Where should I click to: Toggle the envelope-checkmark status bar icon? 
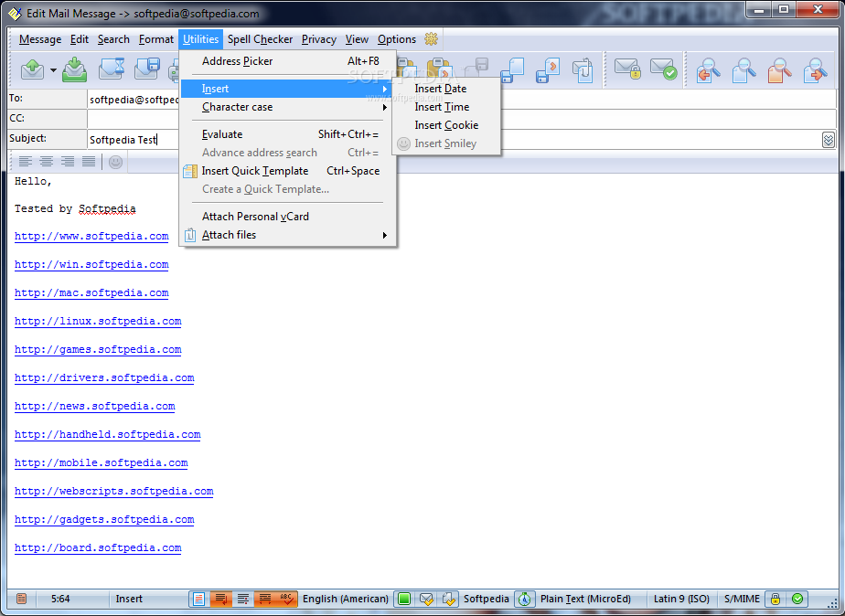(x=426, y=599)
